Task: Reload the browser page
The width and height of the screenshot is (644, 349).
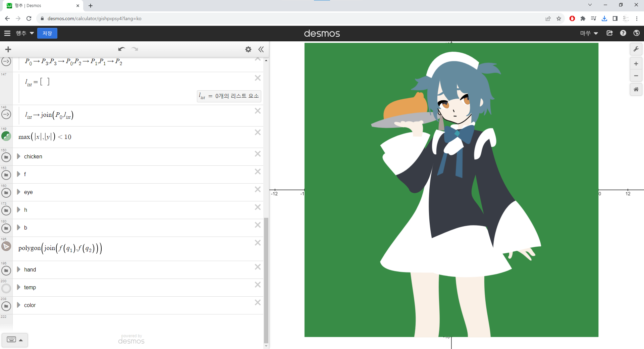Action: (29, 18)
